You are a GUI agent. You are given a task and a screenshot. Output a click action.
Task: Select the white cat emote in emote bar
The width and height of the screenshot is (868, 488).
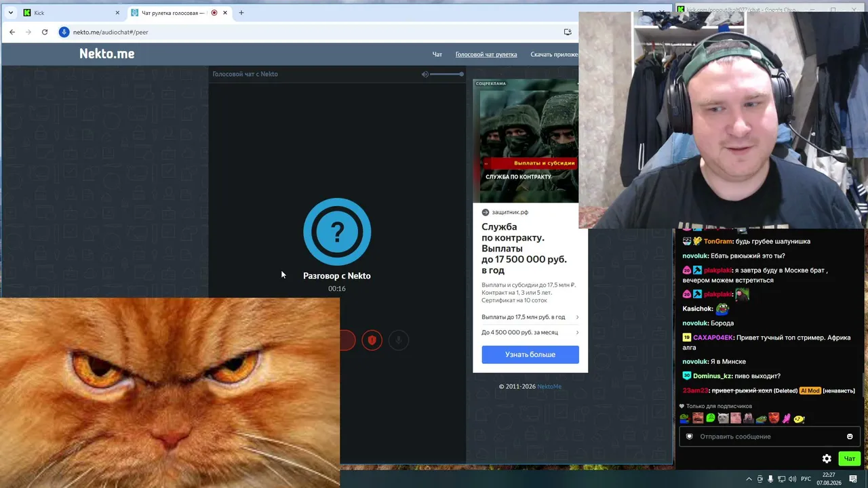coord(723,419)
